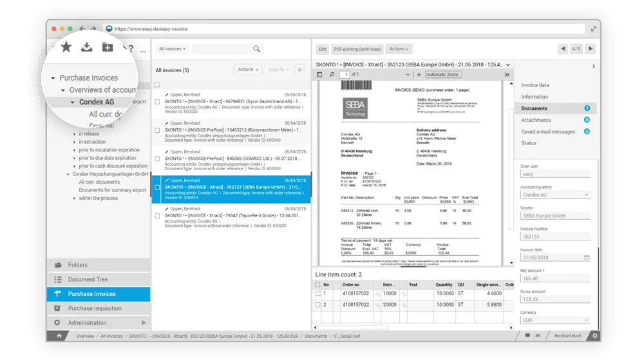
Task: Expand the document title dropdown chevron
Action: tap(508, 65)
